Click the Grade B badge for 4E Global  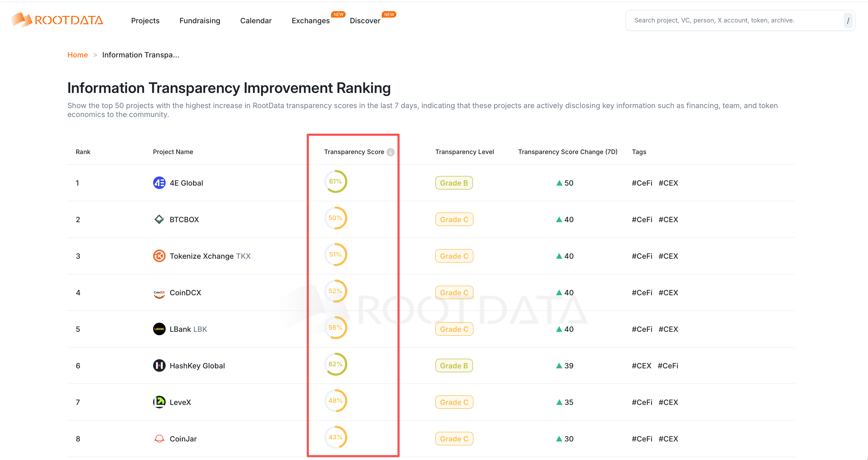pos(454,183)
